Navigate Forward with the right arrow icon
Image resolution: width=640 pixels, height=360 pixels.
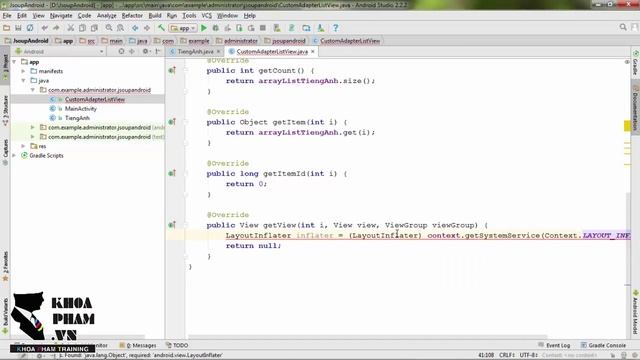(147, 28)
